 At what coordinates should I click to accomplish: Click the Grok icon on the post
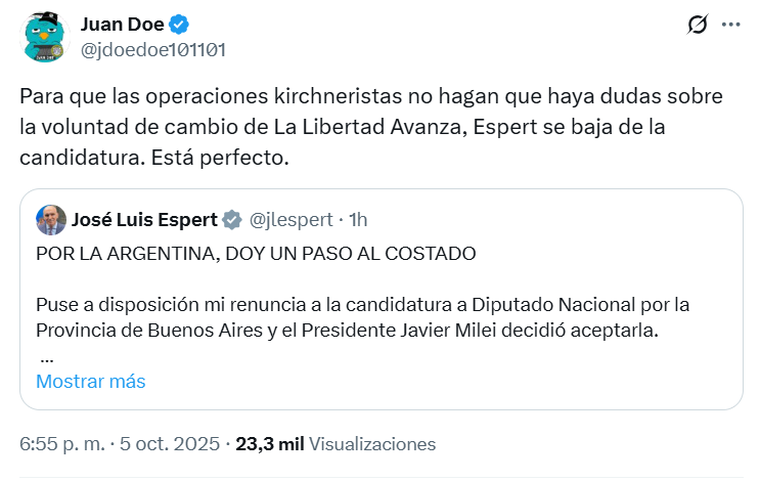[697, 25]
